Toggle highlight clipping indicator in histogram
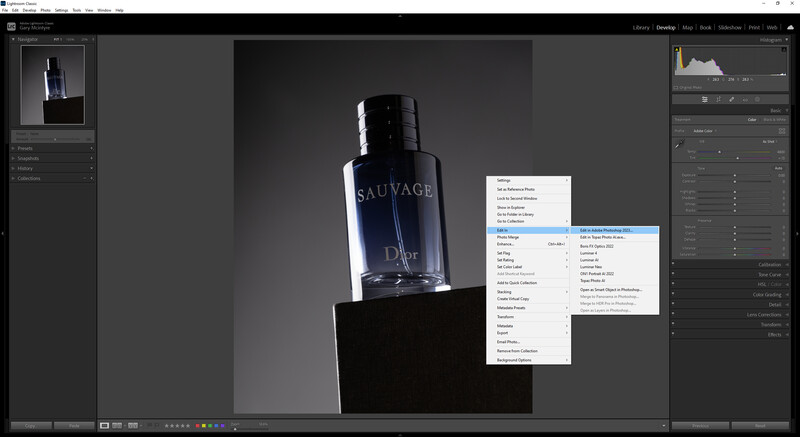This screenshot has height=437, width=800. (784, 49)
